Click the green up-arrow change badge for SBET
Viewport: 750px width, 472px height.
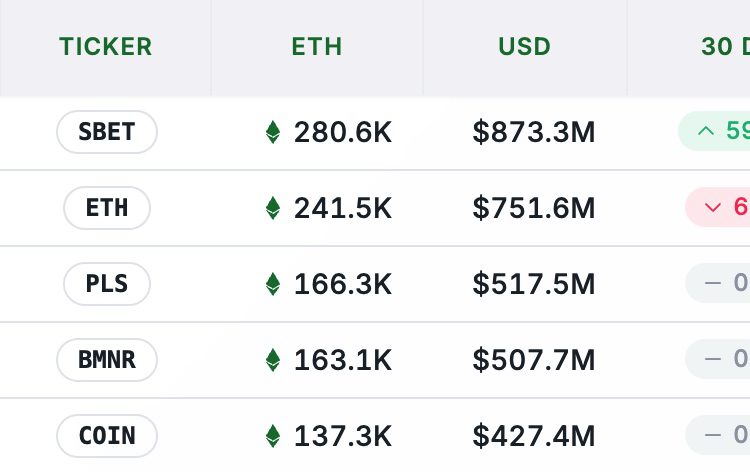click(716, 131)
